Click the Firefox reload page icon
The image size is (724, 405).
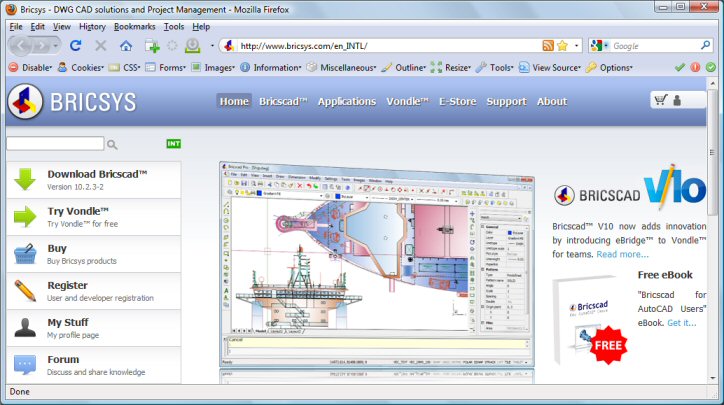coord(76,45)
